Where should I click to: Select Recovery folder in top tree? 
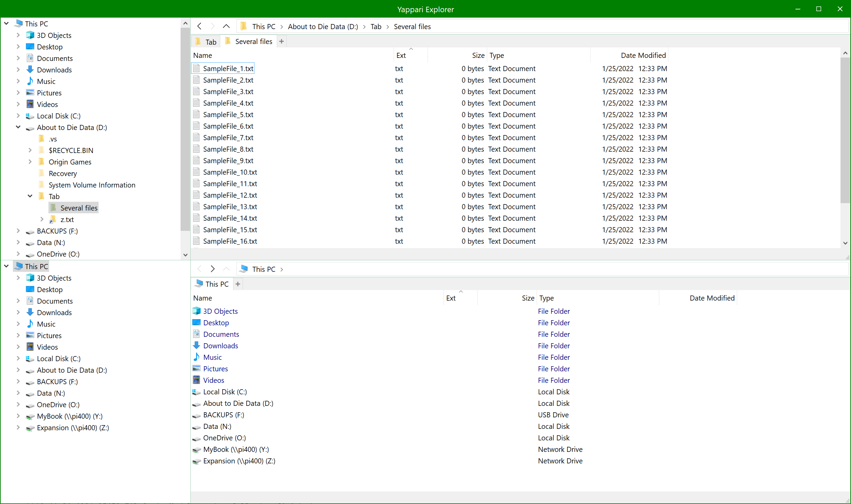63,173
